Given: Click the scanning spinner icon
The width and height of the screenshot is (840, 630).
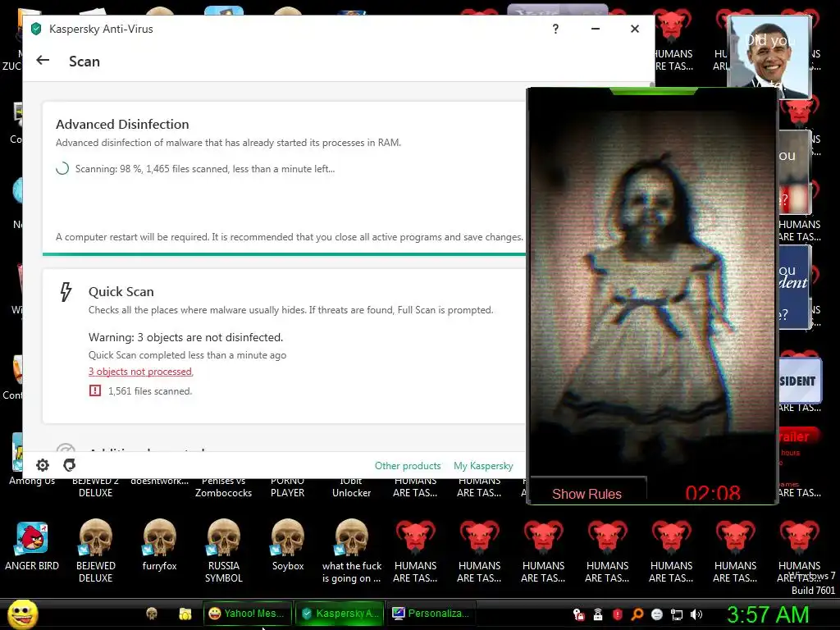Looking at the screenshot, I should click(x=62, y=168).
